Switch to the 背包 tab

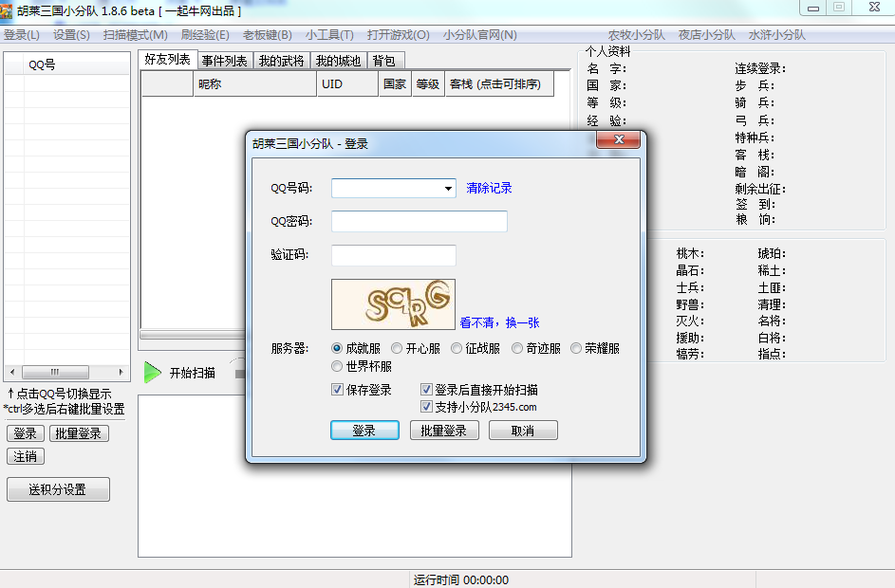(x=384, y=61)
